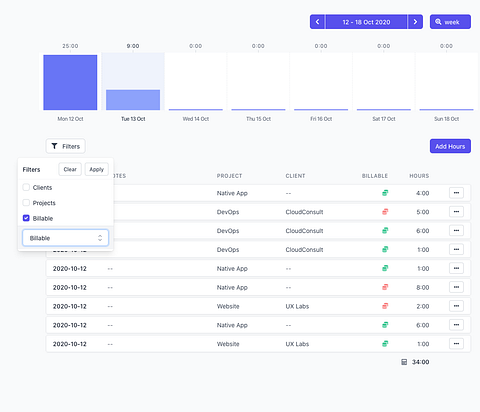This screenshot has height=412, width=480.
Task: Click the Add Hours button
Action: tap(450, 146)
